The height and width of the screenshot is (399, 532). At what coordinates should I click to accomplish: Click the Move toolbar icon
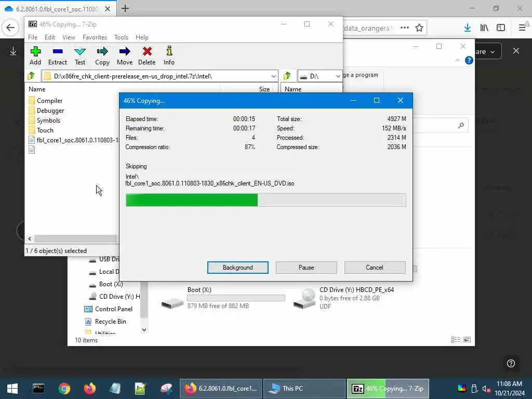[x=125, y=56]
